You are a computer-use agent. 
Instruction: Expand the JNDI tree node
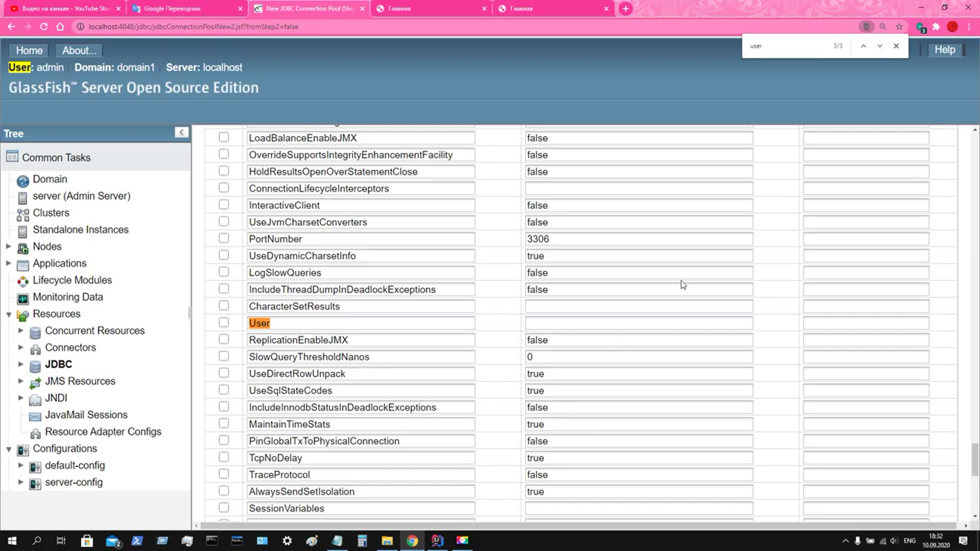click(x=21, y=398)
